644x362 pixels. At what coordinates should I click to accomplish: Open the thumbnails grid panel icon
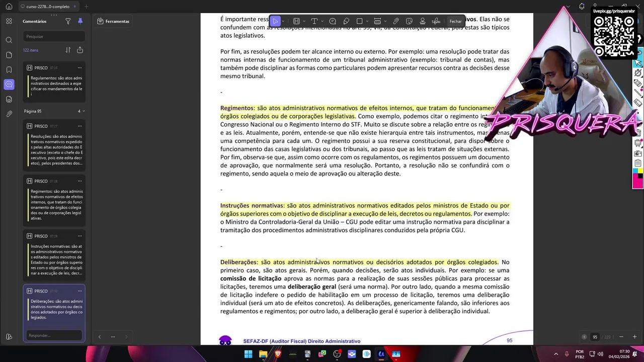click(x=9, y=21)
